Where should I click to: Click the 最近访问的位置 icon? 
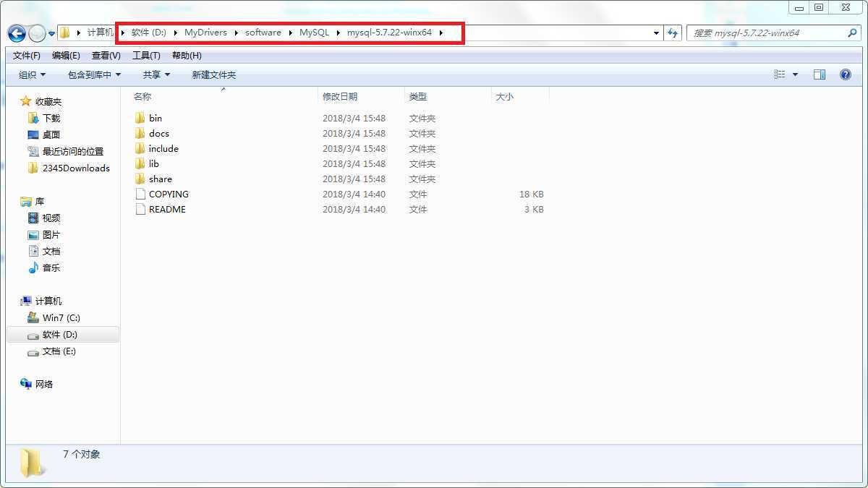point(33,151)
